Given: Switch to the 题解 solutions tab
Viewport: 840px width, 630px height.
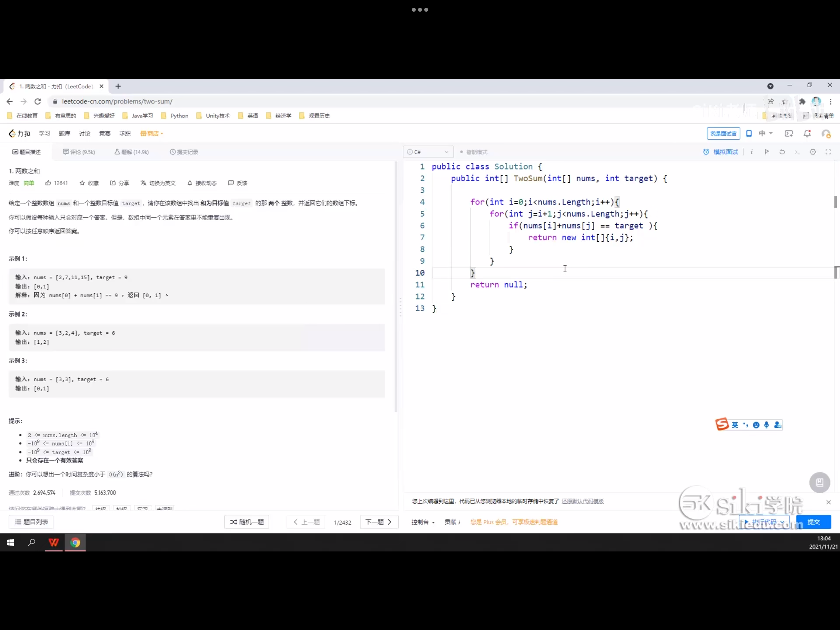Looking at the screenshot, I should 131,152.
